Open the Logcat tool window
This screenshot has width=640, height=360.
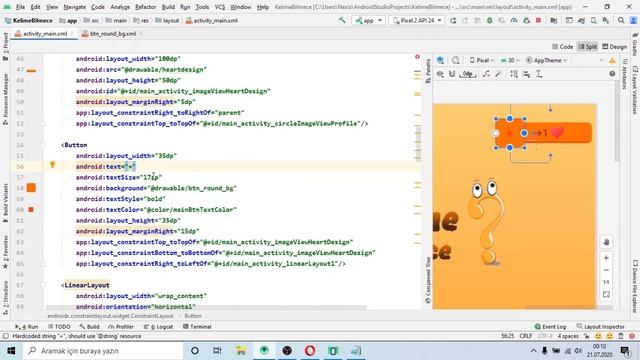[158, 327]
